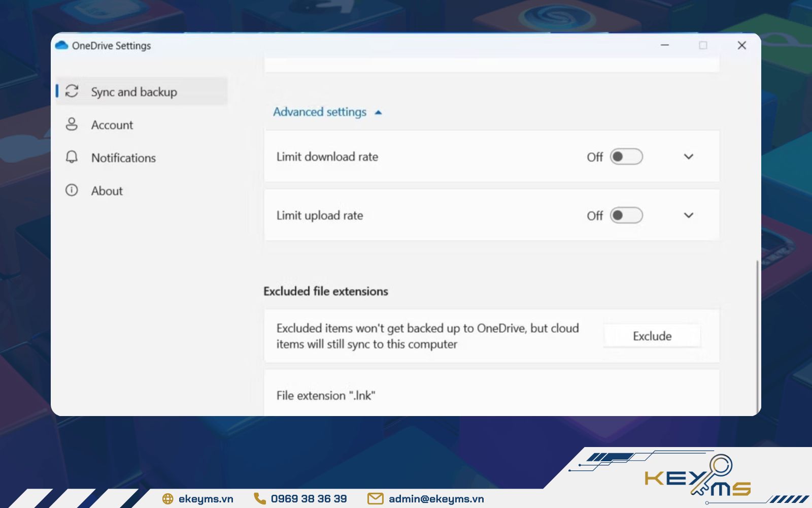
Task: Enable the Limit upload rate toggle
Action: pyautogui.click(x=626, y=215)
